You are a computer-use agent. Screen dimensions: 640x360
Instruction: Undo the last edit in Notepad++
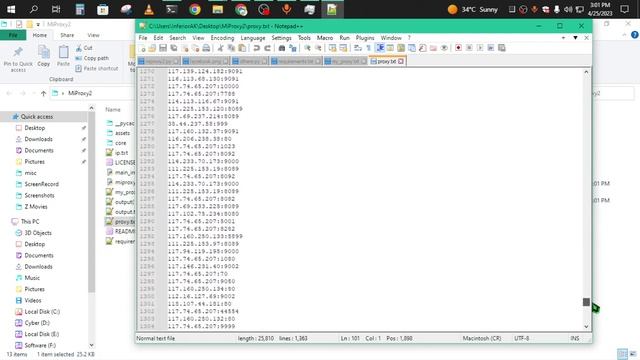click(256, 48)
